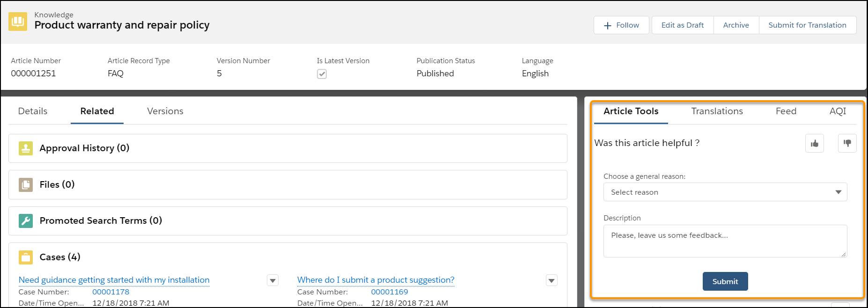Click the article number 000001251
The image size is (868, 308).
point(33,73)
